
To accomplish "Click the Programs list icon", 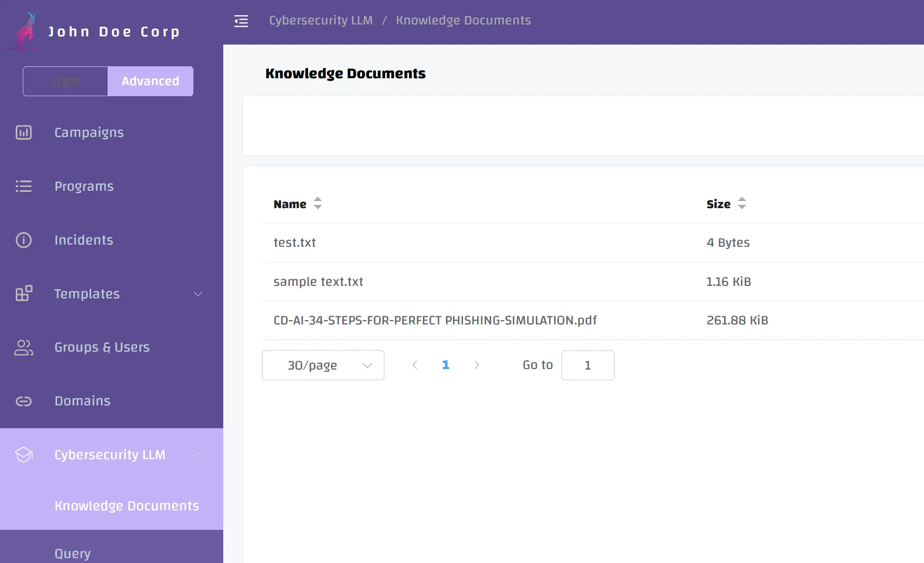I will [x=24, y=186].
